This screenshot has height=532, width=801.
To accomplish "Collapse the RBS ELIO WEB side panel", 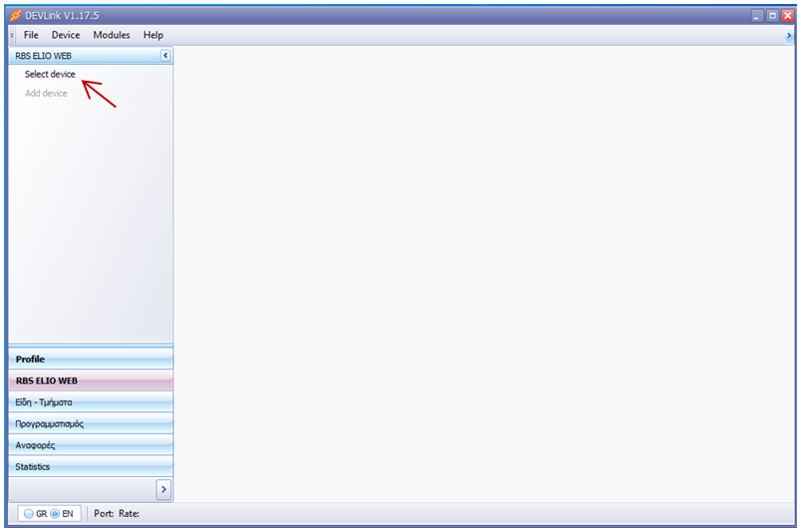I will (165, 56).
